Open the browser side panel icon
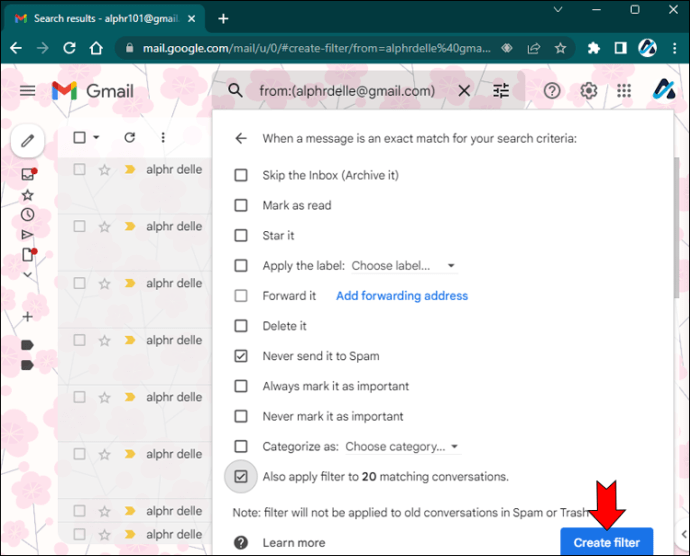Viewport: 690px width, 556px height. (620, 48)
